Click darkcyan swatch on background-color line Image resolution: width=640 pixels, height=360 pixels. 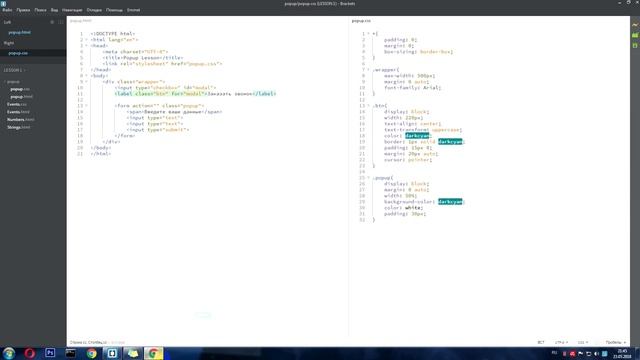pos(450,202)
